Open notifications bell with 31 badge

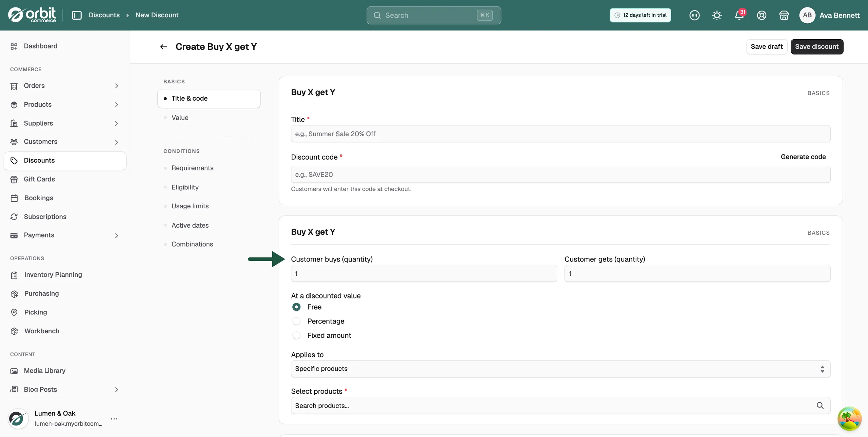739,15
